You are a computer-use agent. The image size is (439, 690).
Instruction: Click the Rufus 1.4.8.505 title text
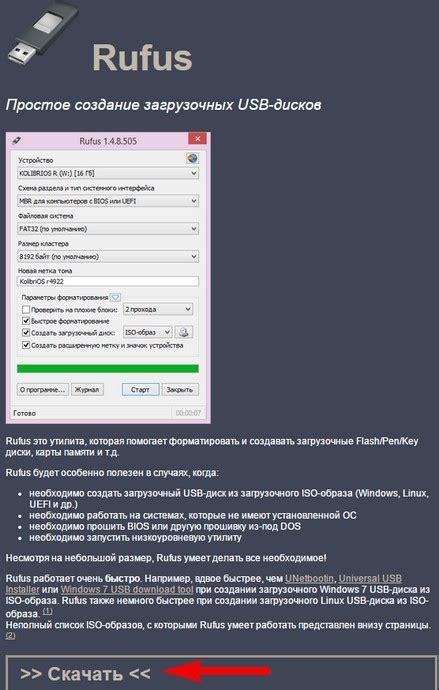(108, 141)
